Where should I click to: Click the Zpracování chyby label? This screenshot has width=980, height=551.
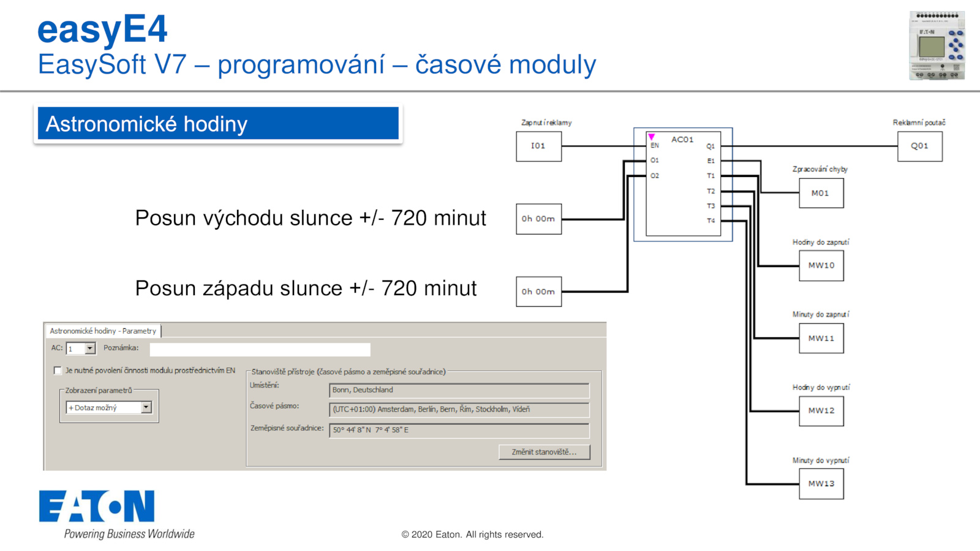pyautogui.click(x=820, y=169)
